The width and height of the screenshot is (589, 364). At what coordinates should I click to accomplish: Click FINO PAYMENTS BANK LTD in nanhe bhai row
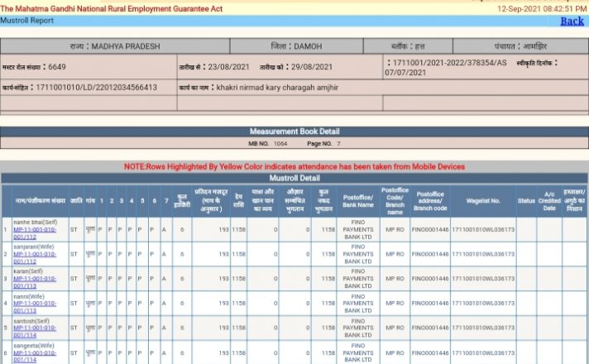click(x=358, y=229)
